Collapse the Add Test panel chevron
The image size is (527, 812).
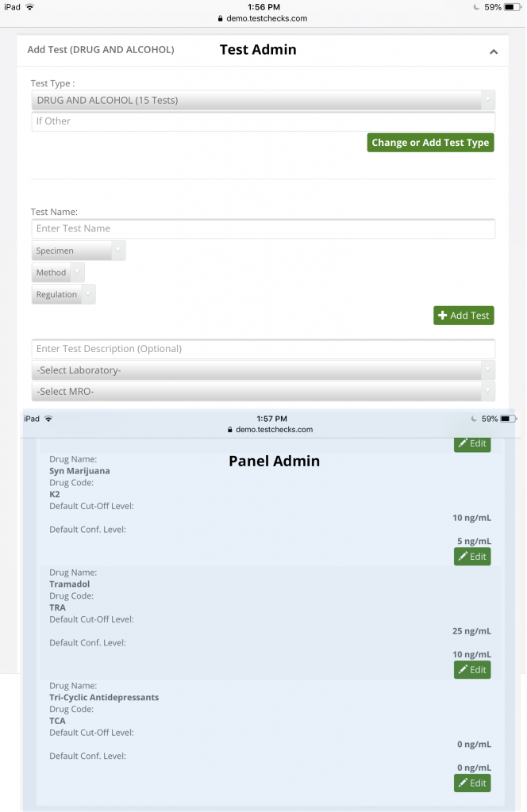(x=494, y=52)
